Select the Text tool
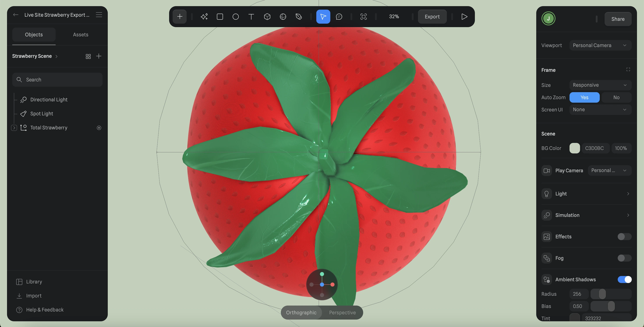 (251, 16)
